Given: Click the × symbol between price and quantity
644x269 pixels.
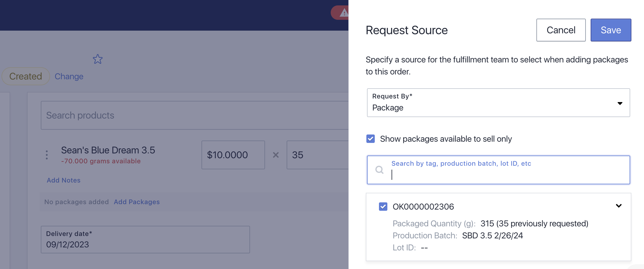Looking at the screenshot, I should [276, 155].
